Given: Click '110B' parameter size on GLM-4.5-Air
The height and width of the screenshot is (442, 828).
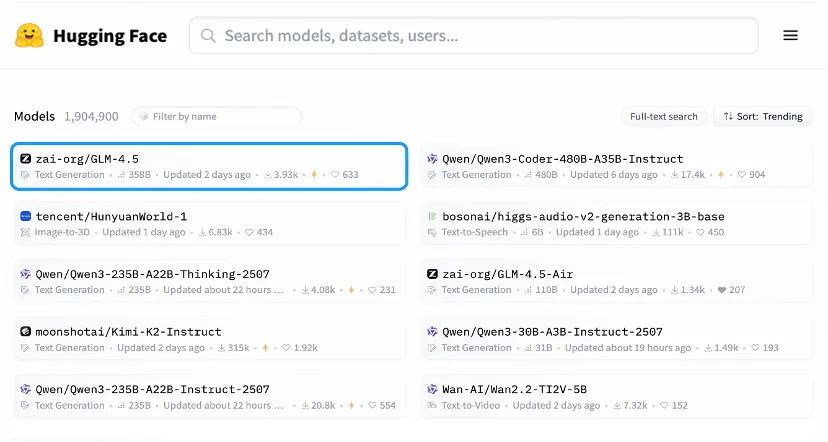Looking at the screenshot, I should point(547,289).
